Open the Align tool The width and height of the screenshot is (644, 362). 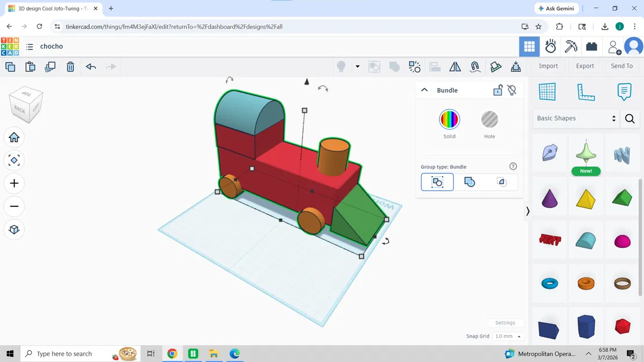[x=435, y=67]
